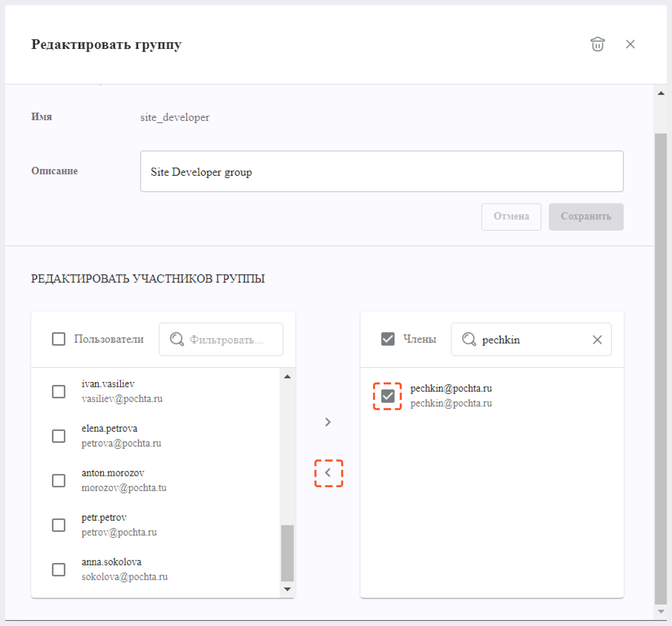Image resolution: width=672 pixels, height=626 pixels.
Task: Select the petrov@pochta.ru email text
Action: pos(119,532)
